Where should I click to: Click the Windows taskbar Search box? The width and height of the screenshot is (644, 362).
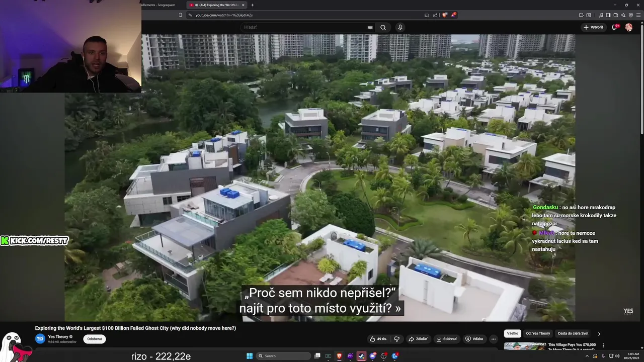283,356
